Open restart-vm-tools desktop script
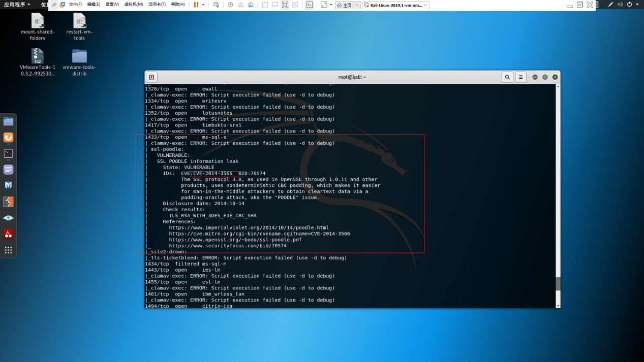This screenshot has width=644, height=362. tap(79, 27)
